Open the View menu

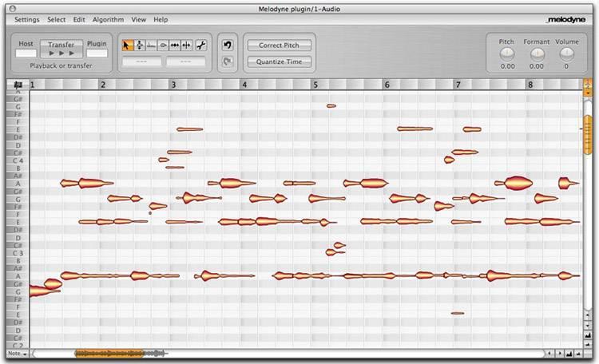[x=139, y=19]
